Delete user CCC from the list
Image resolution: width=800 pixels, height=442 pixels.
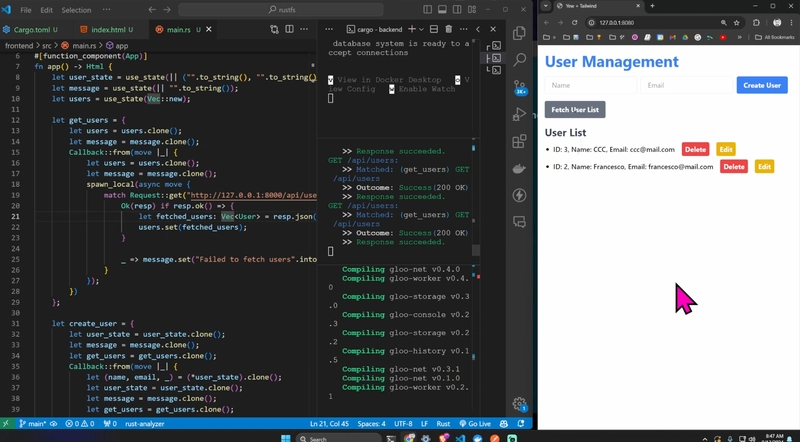point(695,150)
